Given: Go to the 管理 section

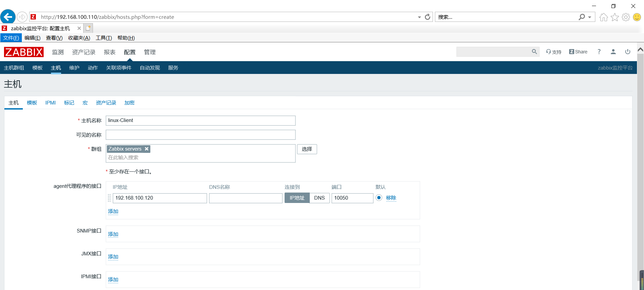Looking at the screenshot, I should click(x=150, y=52).
